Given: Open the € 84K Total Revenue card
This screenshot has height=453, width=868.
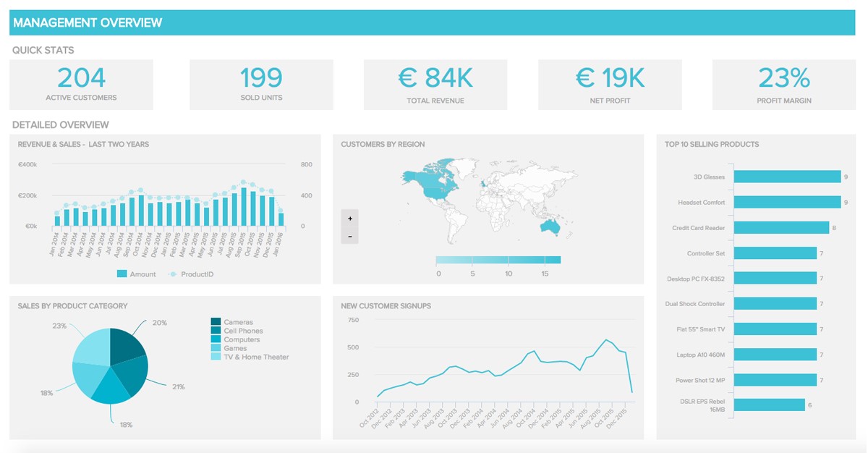Looking at the screenshot, I should point(435,85).
